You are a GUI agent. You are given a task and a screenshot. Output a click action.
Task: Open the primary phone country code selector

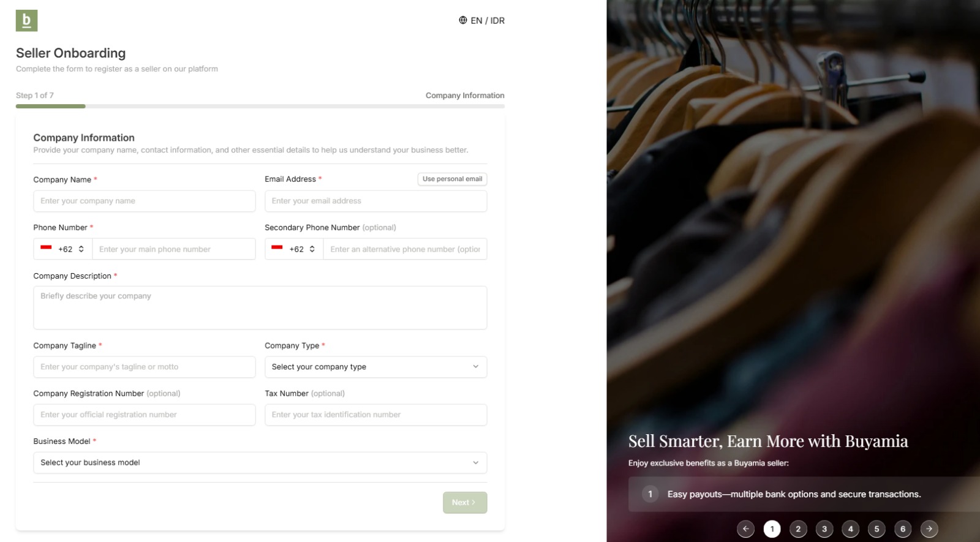(x=62, y=249)
